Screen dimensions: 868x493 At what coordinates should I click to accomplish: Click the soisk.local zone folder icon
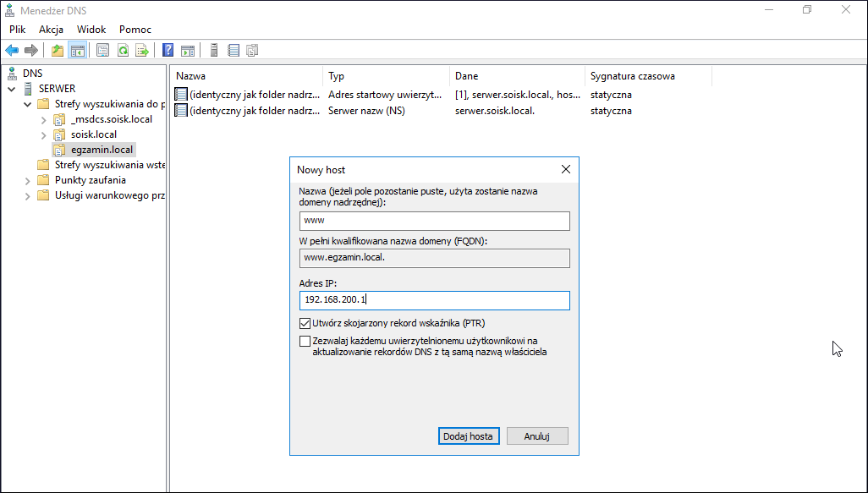(x=59, y=134)
